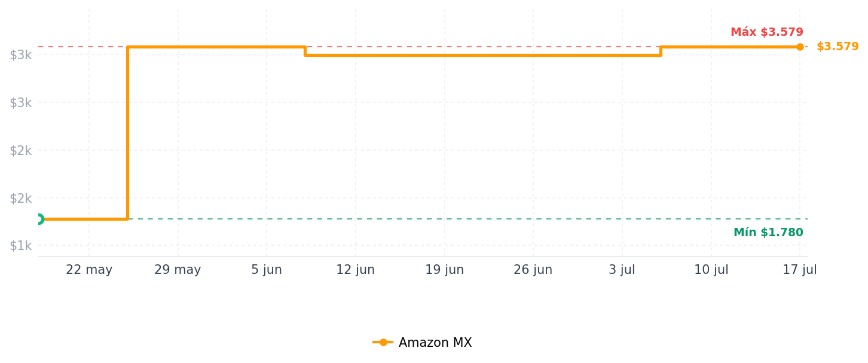This screenshot has height=363, width=868.
Task: Click the orange end point at 17 jul
Action: 800,47
